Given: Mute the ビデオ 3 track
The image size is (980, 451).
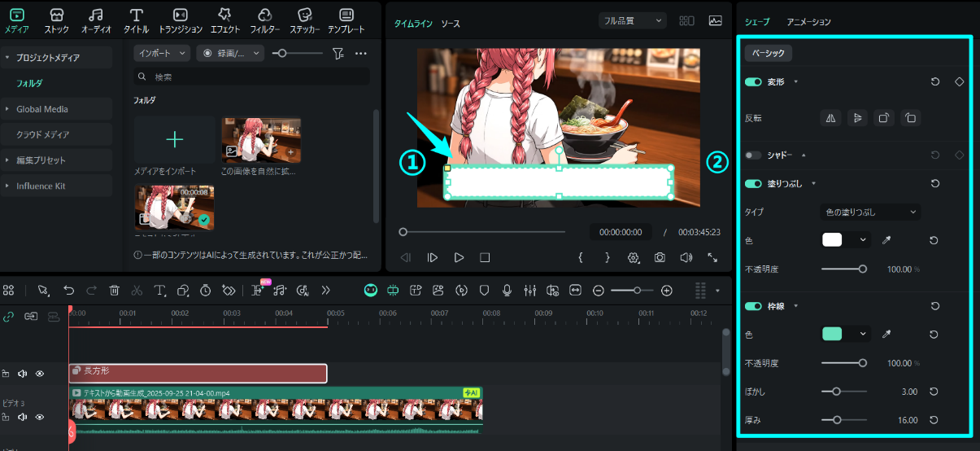Looking at the screenshot, I should pyautogui.click(x=23, y=417).
